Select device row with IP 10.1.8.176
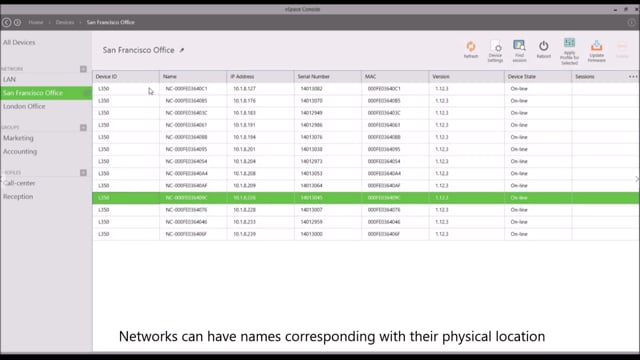Screen dimensions: 640x360 point(366,101)
